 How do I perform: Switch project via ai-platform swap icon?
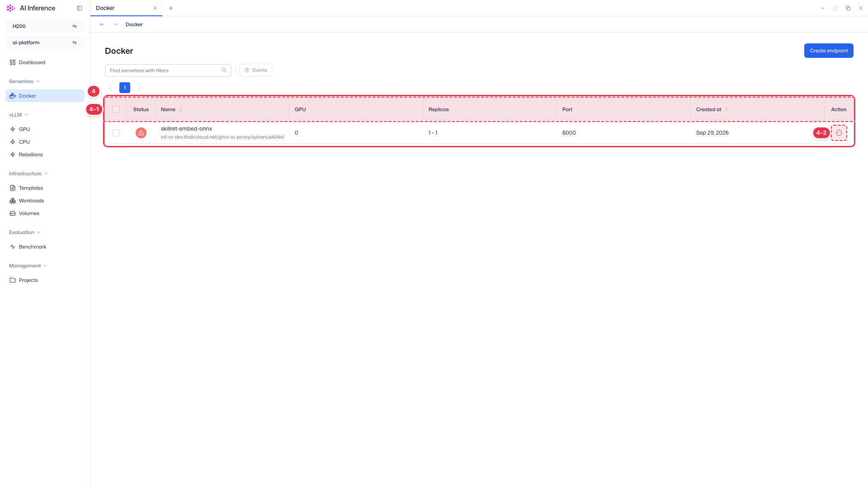[x=75, y=42]
